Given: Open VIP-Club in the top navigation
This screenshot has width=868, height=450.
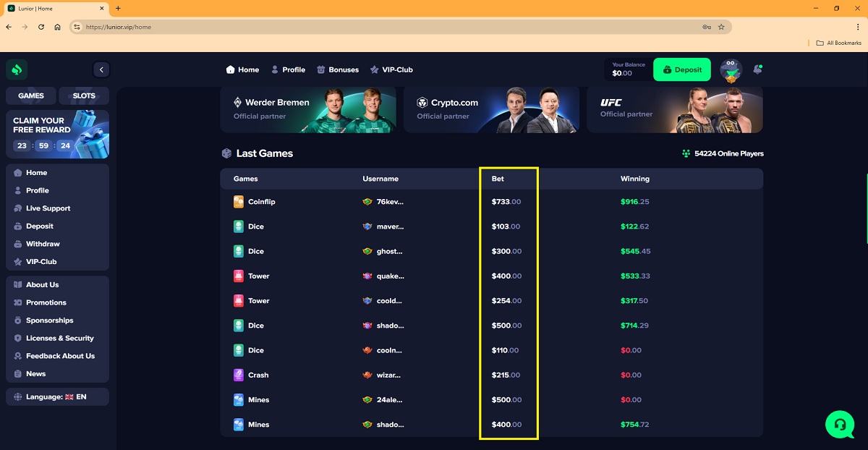Looking at the screenshot, I should pos(391,69).
